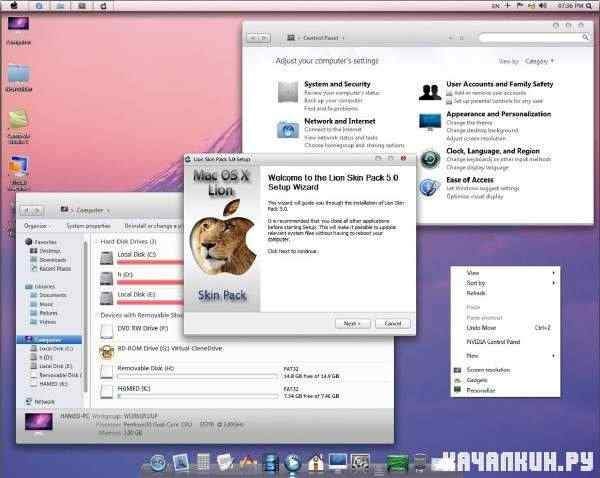
Task: Click the System and Security category icon
Action: [288, 92]
